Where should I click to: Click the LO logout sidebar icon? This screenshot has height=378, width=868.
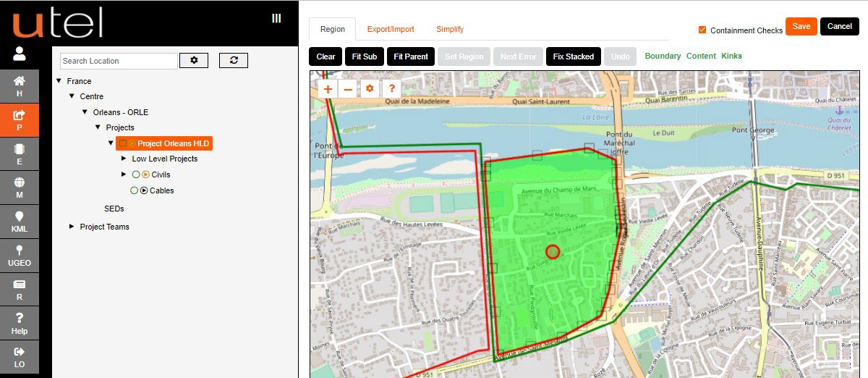20,357
